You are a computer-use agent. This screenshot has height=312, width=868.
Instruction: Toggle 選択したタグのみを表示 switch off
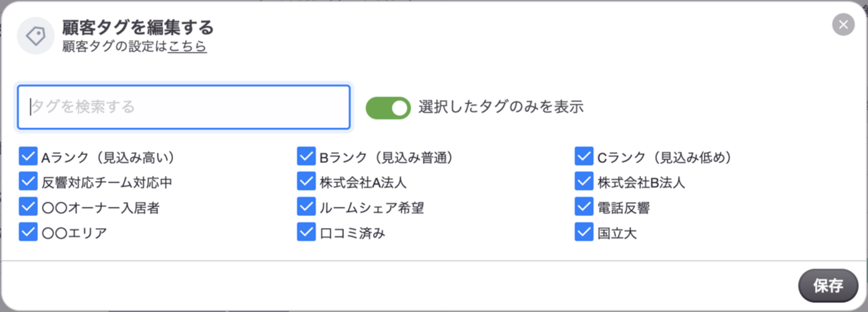[x=388, y=107]
